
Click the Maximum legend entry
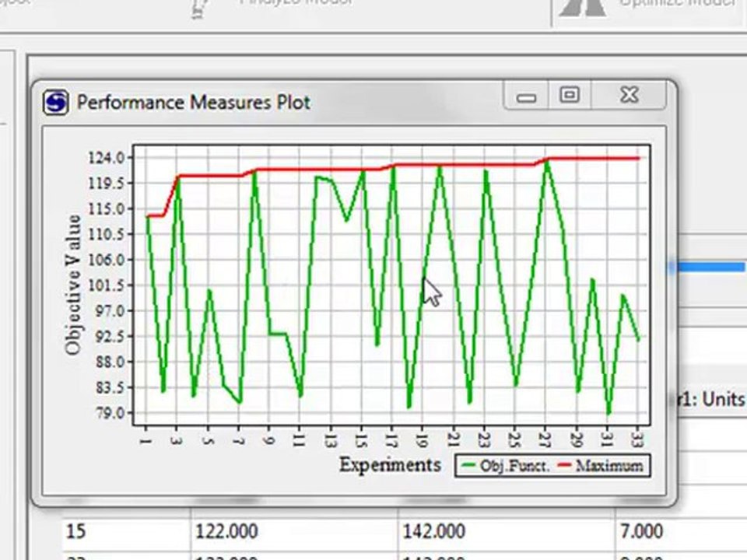[x=601, y=465]
